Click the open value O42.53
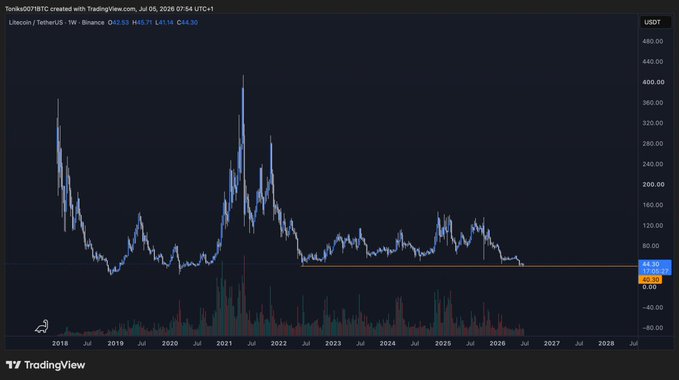This screenshot has height=380, width=679. point(118,23)
